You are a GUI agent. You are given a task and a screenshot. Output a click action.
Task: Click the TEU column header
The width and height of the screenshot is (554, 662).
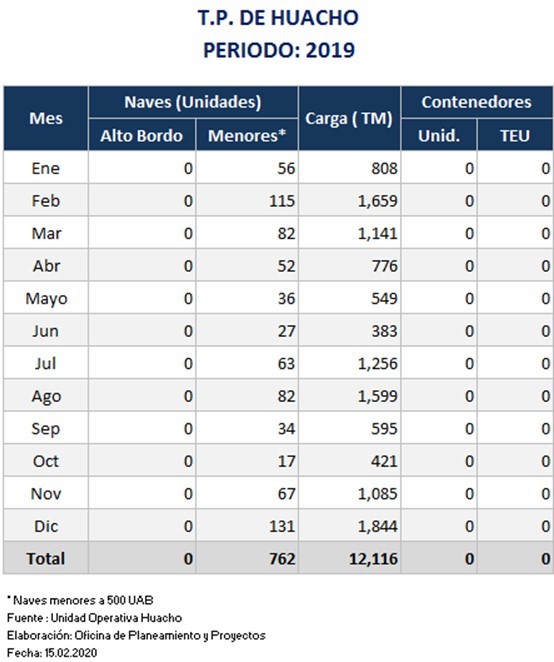click(x=515, y=135)
